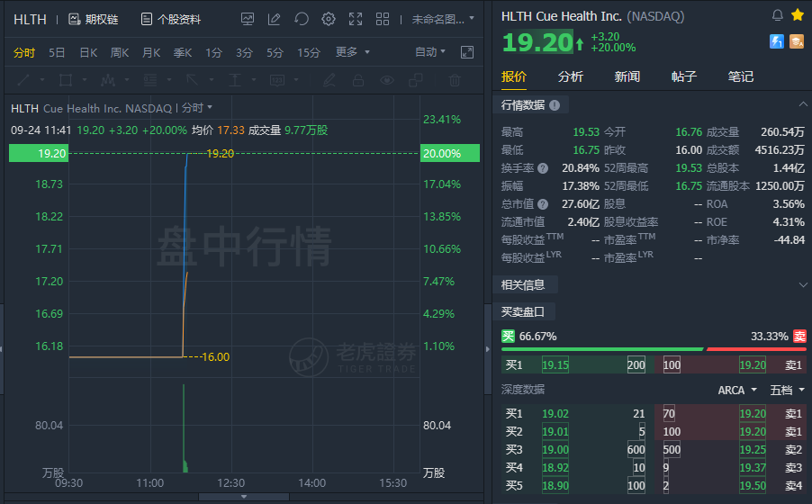Enter fullscreen mode with the expand-corners icon
The height and width of the screenshot is (504, 812).
coord(356,19)
